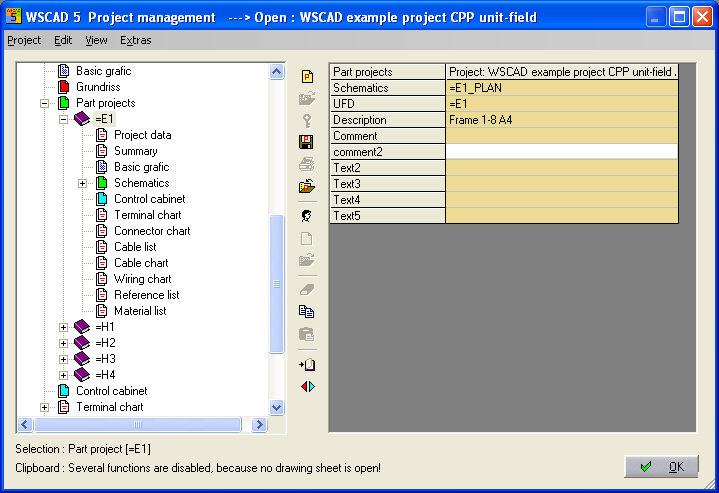Viewport: 719px width, 493px height.
Task: Select the Cable chart tree item
Action: click(x=141, y=263)
